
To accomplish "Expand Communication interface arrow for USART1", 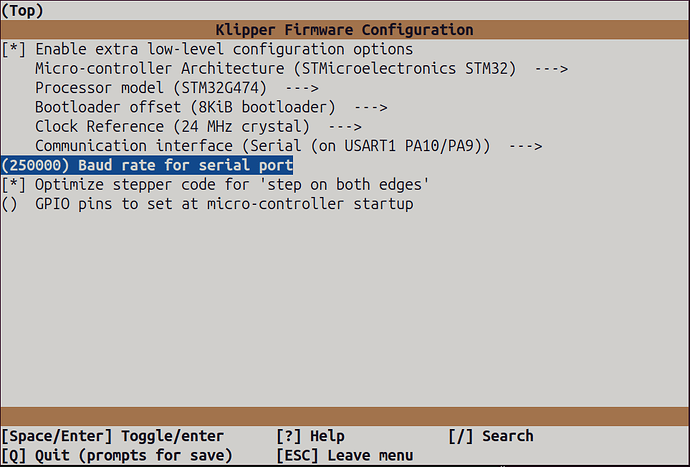I will [x=524, y=146].
